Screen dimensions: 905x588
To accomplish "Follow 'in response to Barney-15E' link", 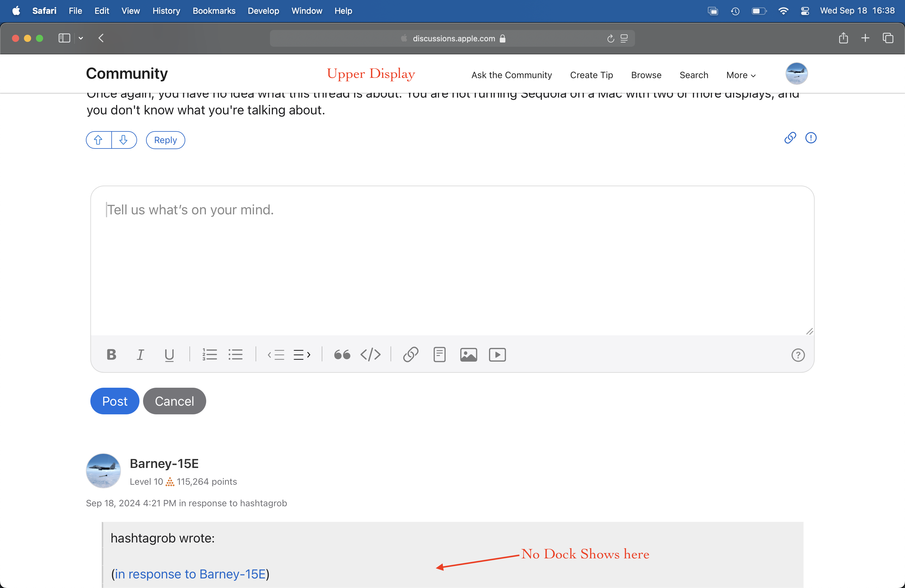I will [x=190, y=574].
